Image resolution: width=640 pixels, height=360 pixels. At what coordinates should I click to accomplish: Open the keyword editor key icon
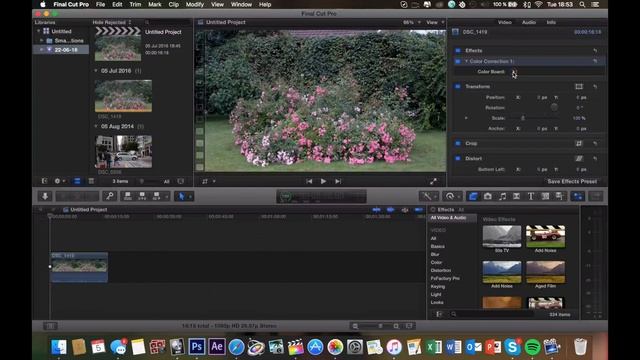(x=110, y=196)
